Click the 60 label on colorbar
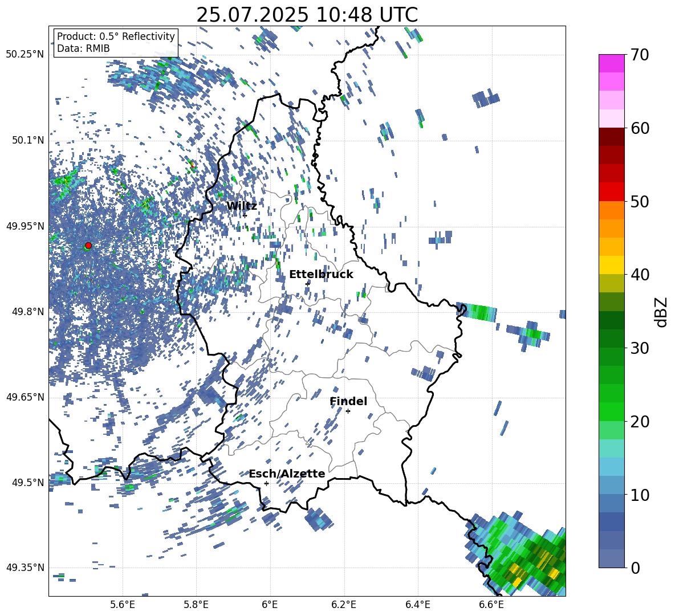675x616 pixels. pyautogui.click(x=639, y=128)
